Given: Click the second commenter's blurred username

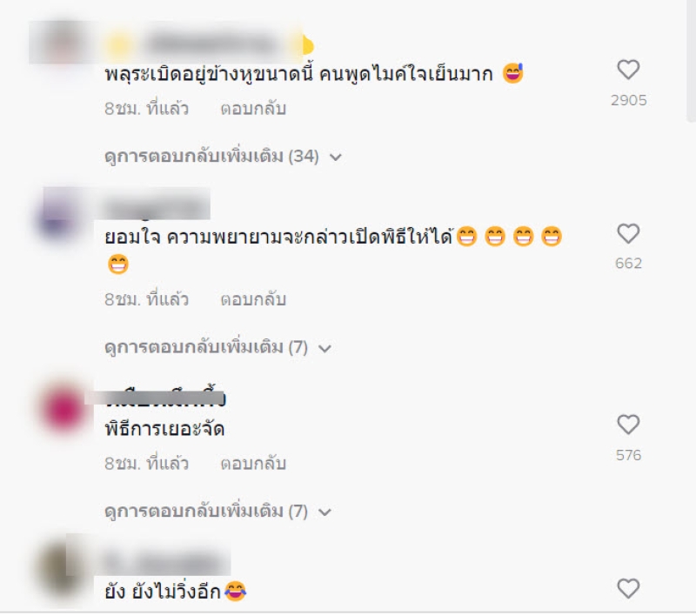Looking at the screenshot, I should 157,207.
